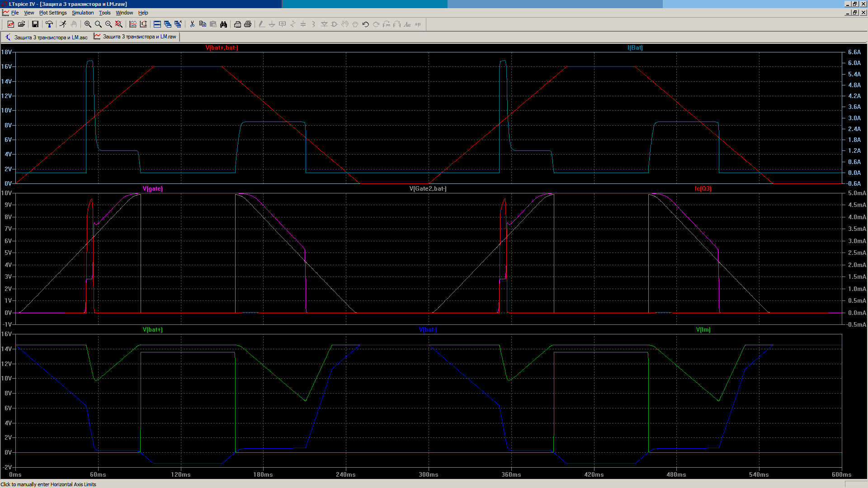Viewport: 868px width, 488px height.
Task: Halt the simulation with the hand icon
Action: click(73, 24)
